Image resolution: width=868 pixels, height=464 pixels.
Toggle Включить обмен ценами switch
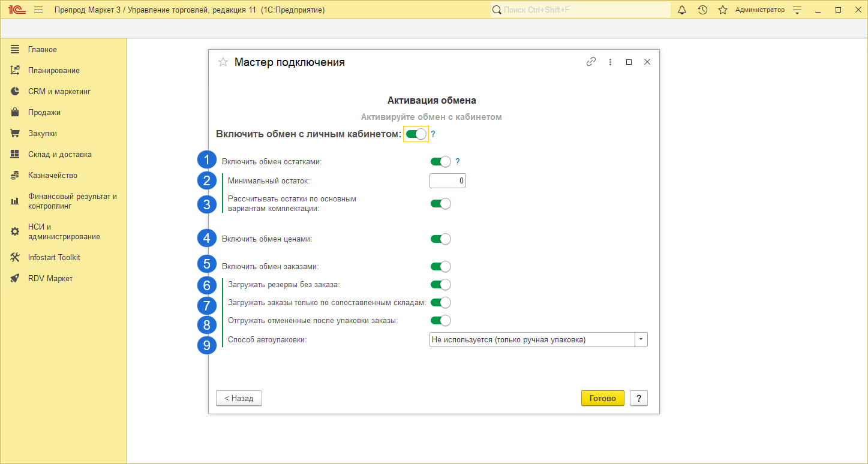click(x=440, y=239)
